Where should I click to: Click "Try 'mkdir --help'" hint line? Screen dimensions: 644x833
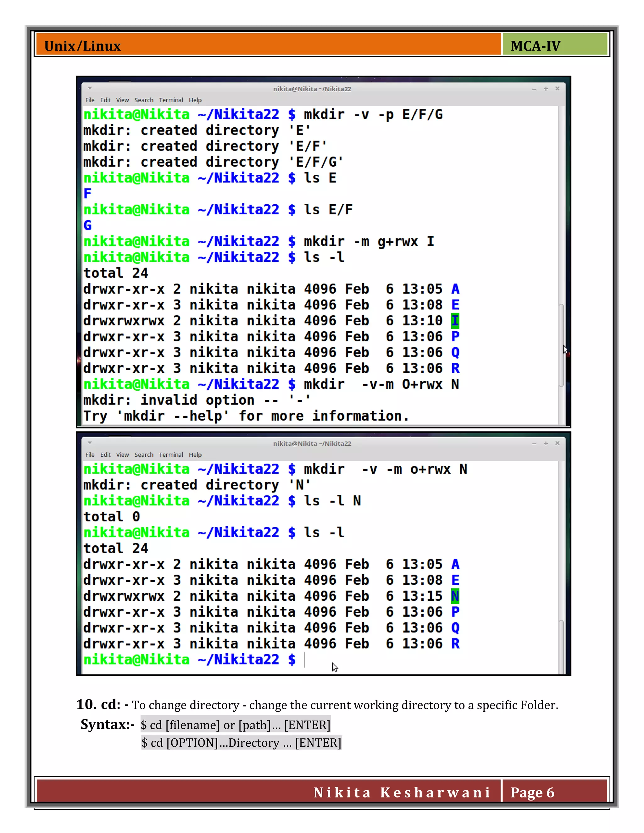[246, 416]
